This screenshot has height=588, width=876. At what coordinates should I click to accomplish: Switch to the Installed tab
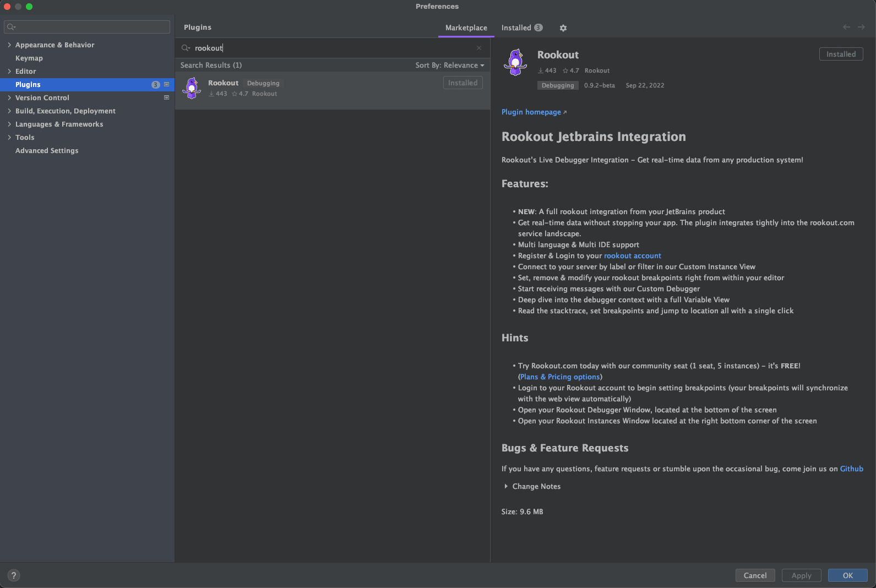click(521, 28)
